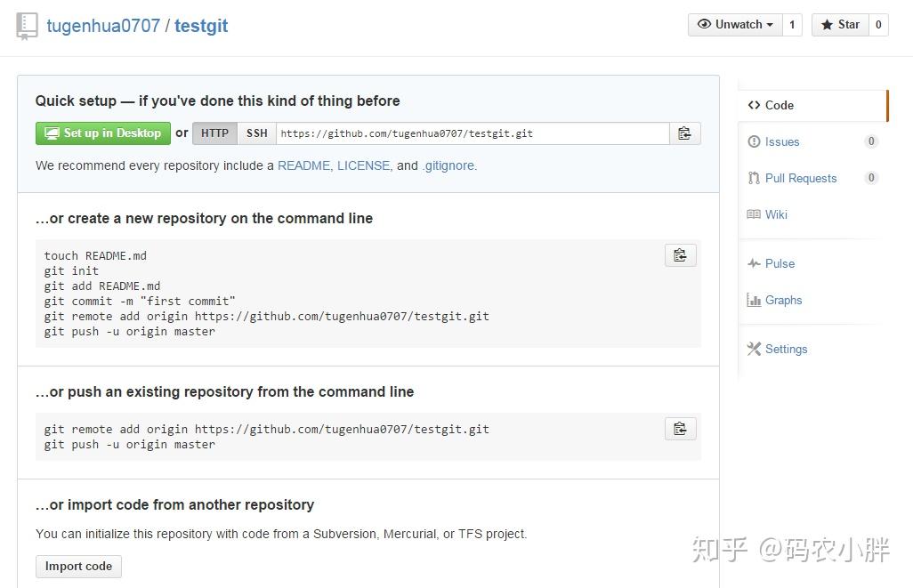913x588 pixels.
Task: Click the repository book icon
Action: click(27, 24)
